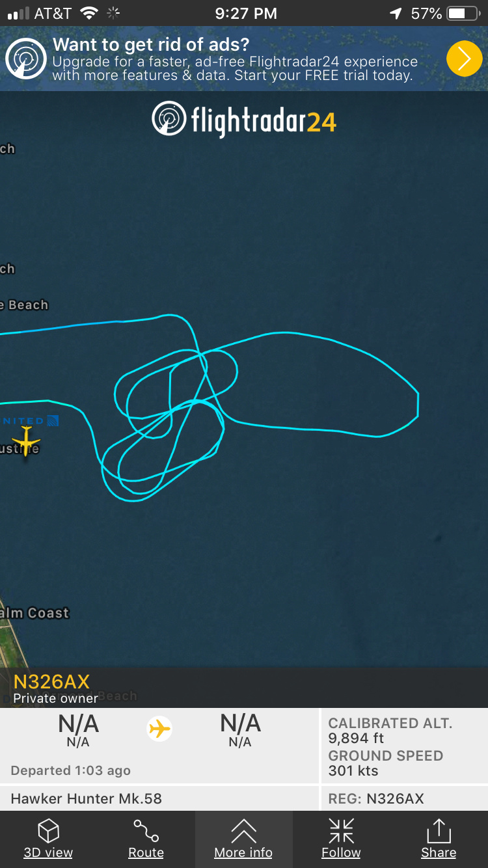Screen dimensions: 488x868
Task: Select the yellow United aircraft on the map
Action: pos(25,442)
